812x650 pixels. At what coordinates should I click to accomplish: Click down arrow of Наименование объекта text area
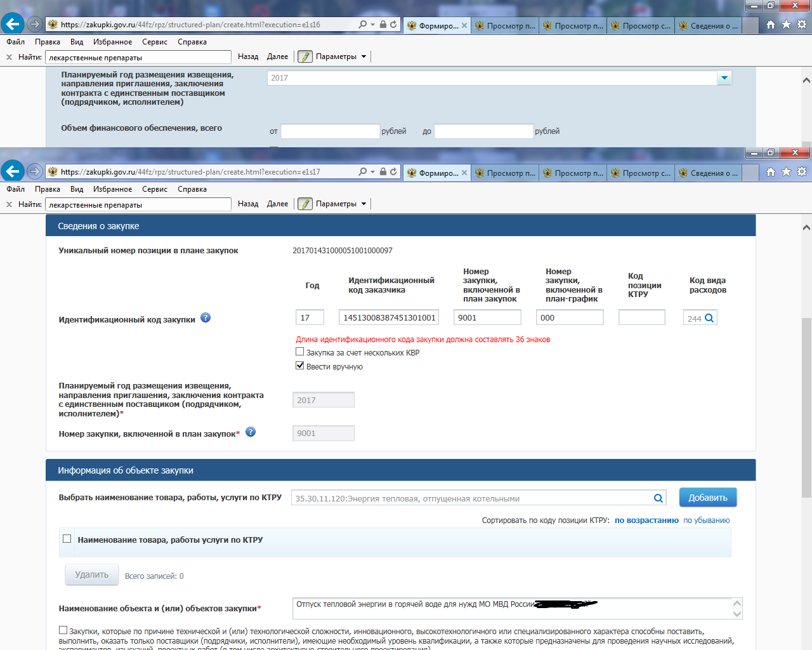point(737,614)
